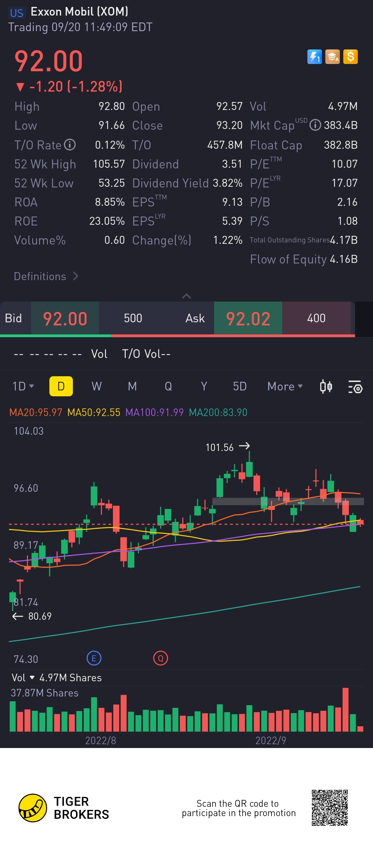This screenshot has width=373, height=868.
Task: Tap the Trading 09/20 11:49:09 EDT status
Action: point(80,27)
